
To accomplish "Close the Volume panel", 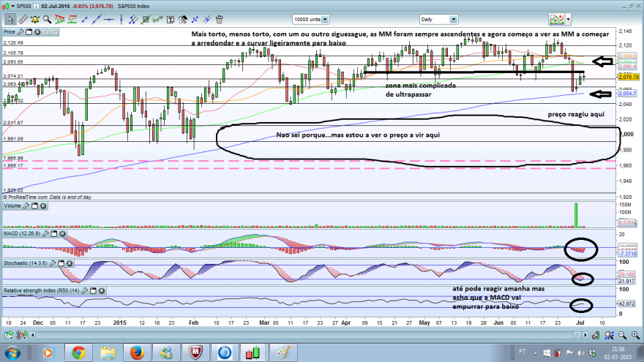I will [43, 205].
